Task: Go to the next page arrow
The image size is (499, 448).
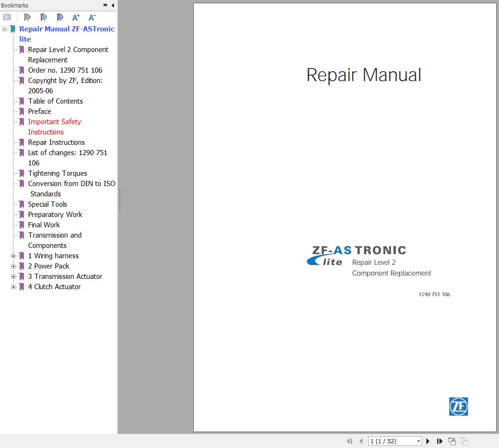Action: point(428,441)
